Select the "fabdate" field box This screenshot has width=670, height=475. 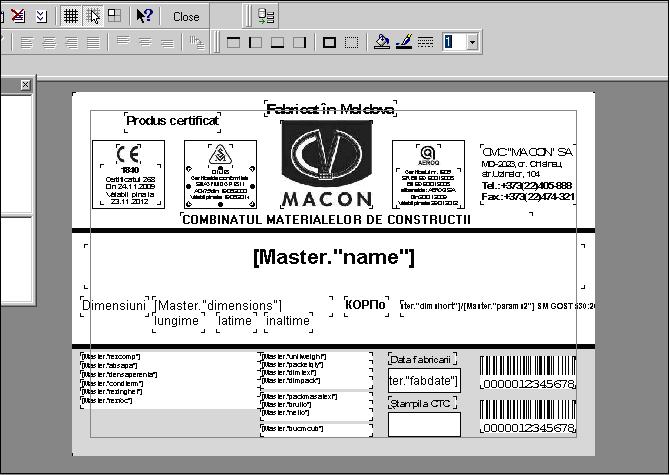pyautogui.click(x=424, y=381)
